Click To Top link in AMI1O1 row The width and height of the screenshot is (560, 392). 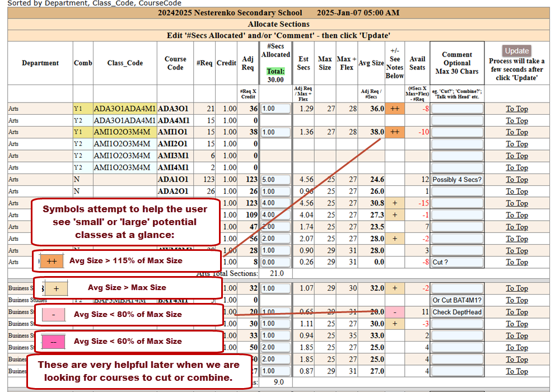point(516,132)
